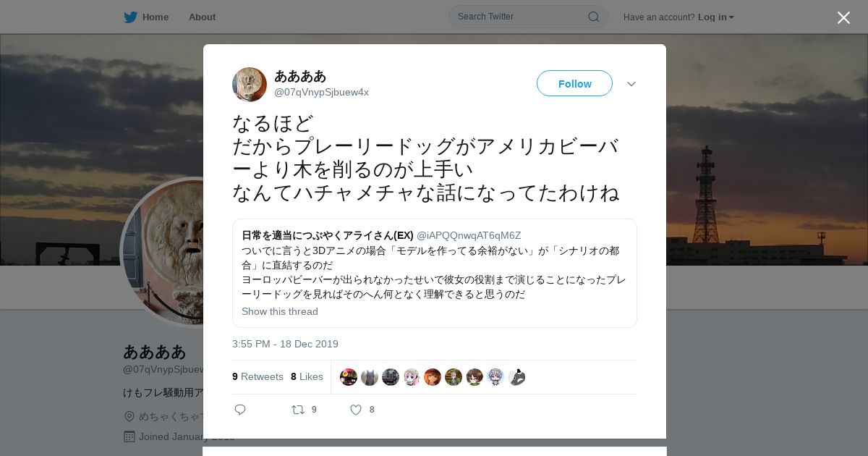The width and height of the screenshot is (868, 456).
Task: Close the tweet overlay with the X
Action: pyautogui.click(x=843, y=17)
